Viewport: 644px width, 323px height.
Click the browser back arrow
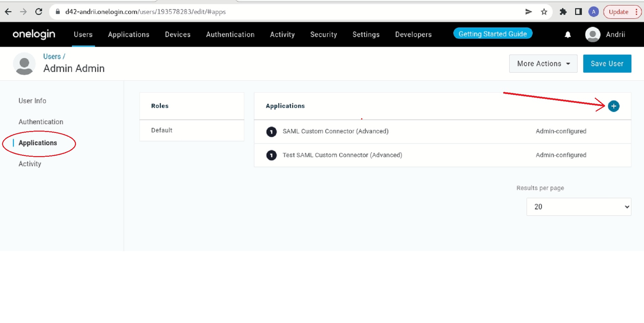tap(8, 12)
